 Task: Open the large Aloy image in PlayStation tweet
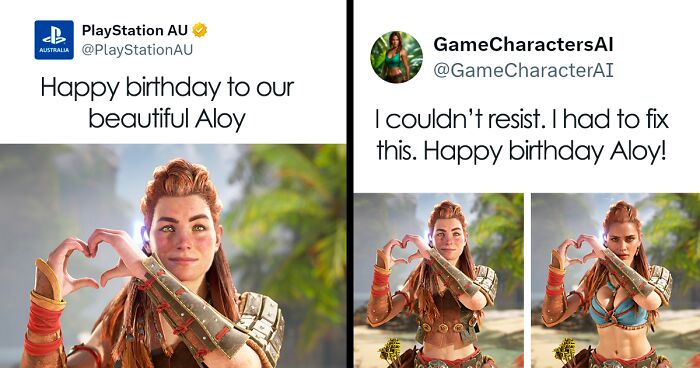click(x=173, y=256)
